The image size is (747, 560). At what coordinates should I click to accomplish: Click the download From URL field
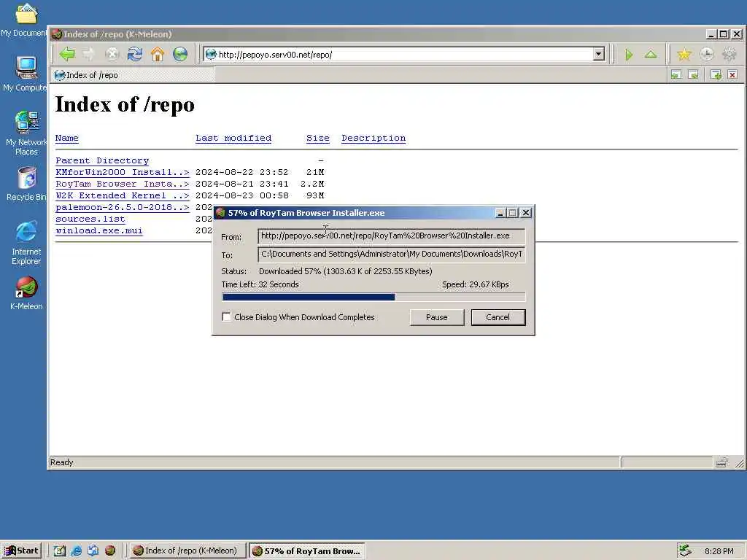point(391,236)
